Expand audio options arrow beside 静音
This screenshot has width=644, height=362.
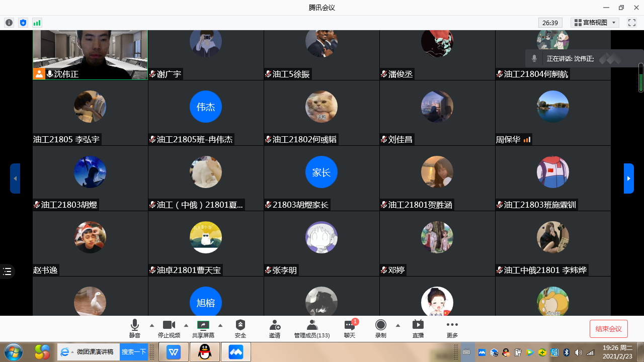pos(152,325)
